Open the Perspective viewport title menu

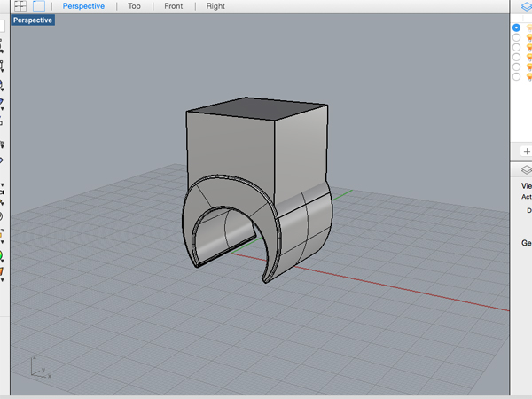tap(33, 20)
